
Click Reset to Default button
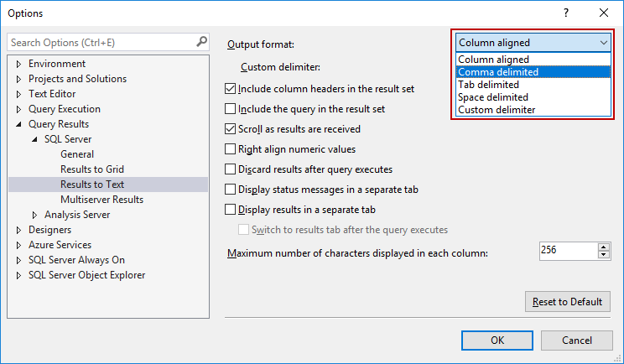click(x=566, y=302)
